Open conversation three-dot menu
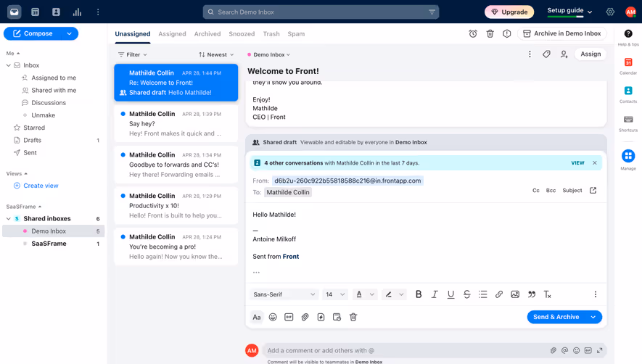 530,54
